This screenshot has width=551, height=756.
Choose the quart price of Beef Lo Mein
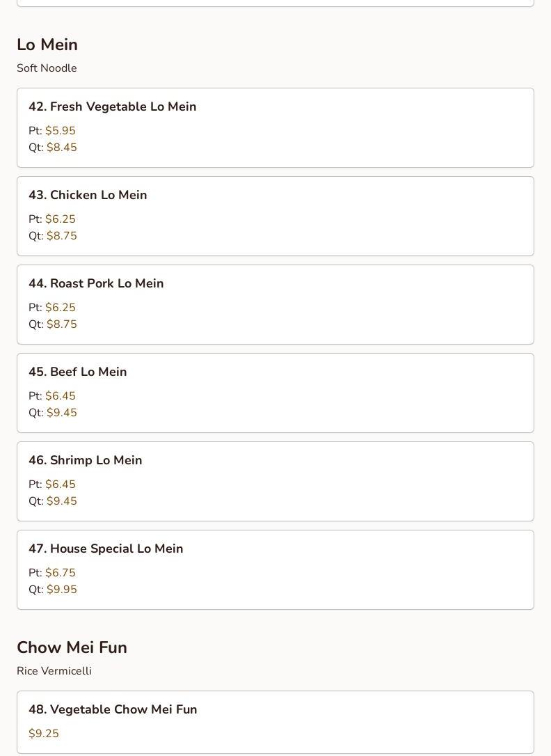pyautogui.click(x=62, y=413)
